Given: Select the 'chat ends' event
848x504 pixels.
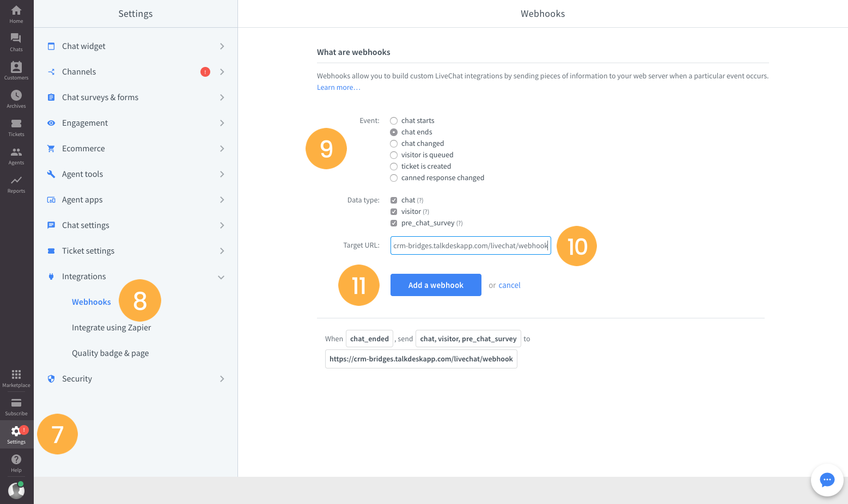Looking at the screenshot, I should click(x=394, y=132).
